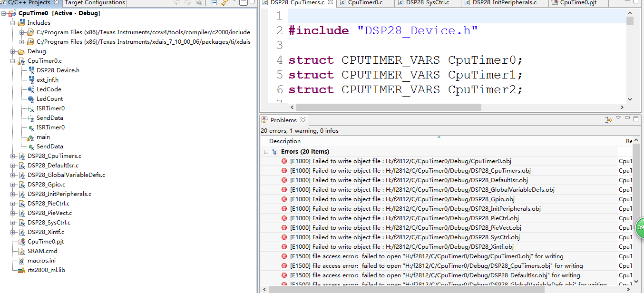Viewport: 644px width, 293px height.
Task: Click error icon for DSP28_Xintf.obj E1000
Action: [284, 247]
